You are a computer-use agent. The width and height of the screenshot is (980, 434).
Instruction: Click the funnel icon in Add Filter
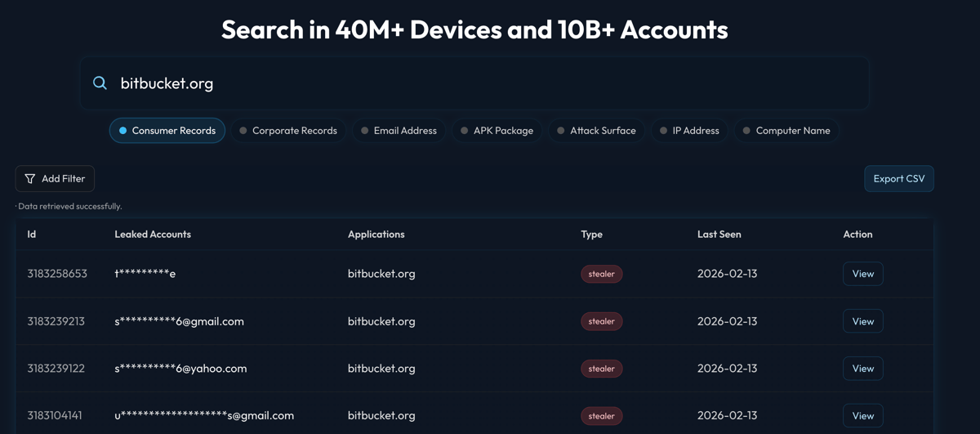(30, 179)
